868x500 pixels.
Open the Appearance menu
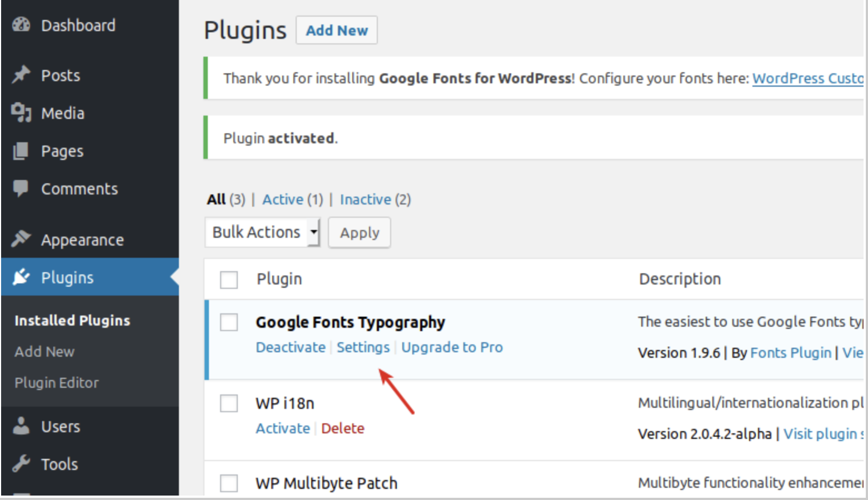[x=90, y=239]
